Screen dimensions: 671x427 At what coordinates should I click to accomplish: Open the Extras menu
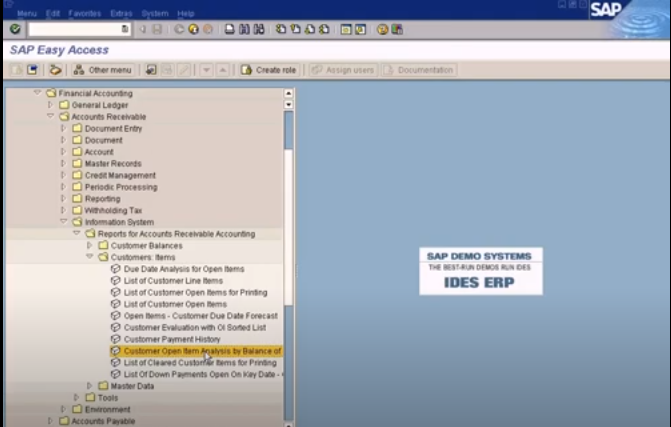click(121, 14)
